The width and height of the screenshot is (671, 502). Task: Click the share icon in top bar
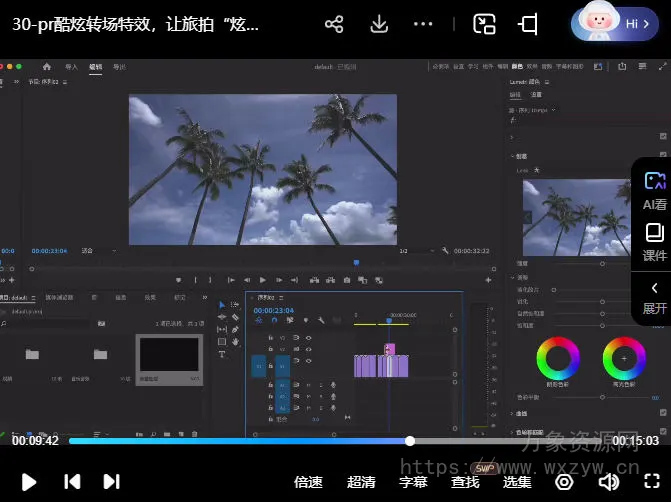[x=334, y=24]
